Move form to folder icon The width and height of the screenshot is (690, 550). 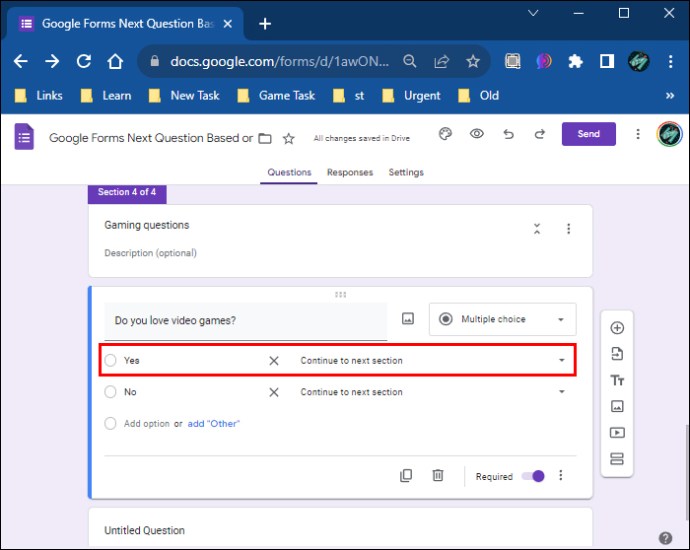pos(264,139)
